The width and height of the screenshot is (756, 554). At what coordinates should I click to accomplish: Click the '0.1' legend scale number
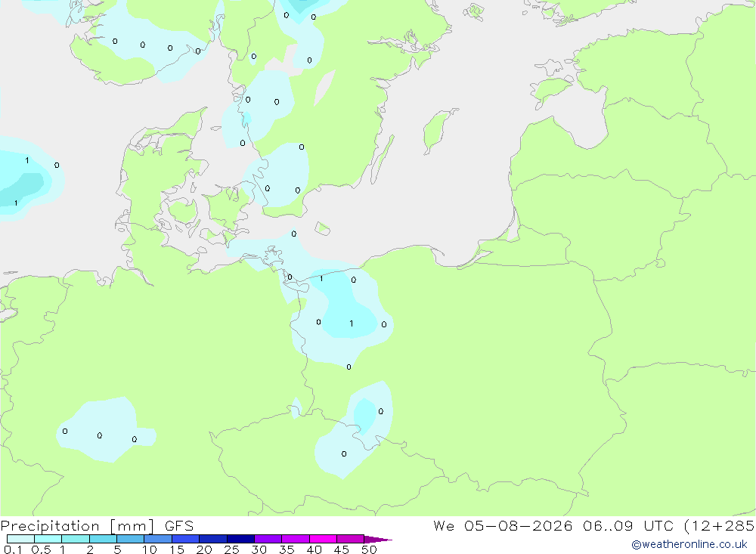point(13,549)
